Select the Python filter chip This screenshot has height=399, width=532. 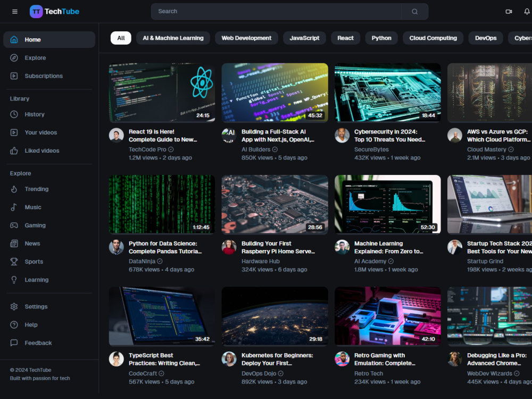coord(381,38)
